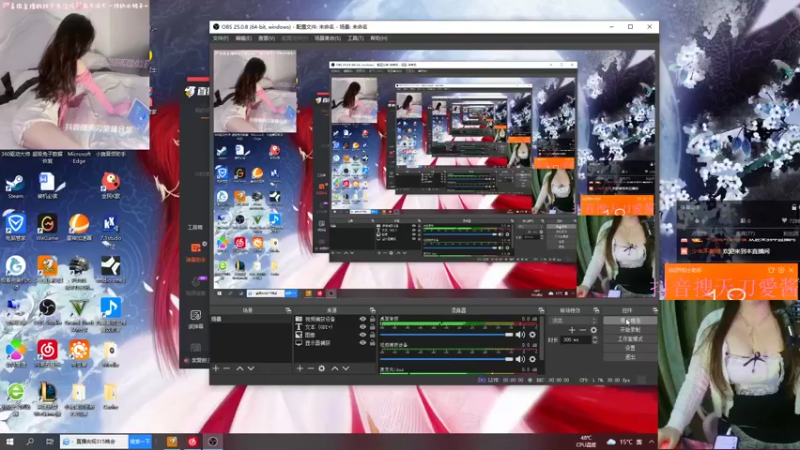Open Steam desktop shortcut

[x=15, y=186]
